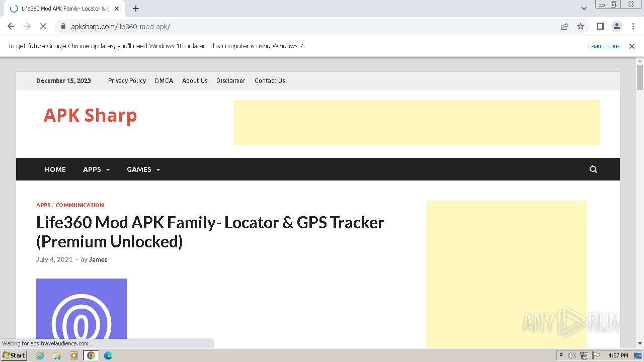Launch Microsoft Edge from taskbar

pyautogui.click(x=108, y=355)
